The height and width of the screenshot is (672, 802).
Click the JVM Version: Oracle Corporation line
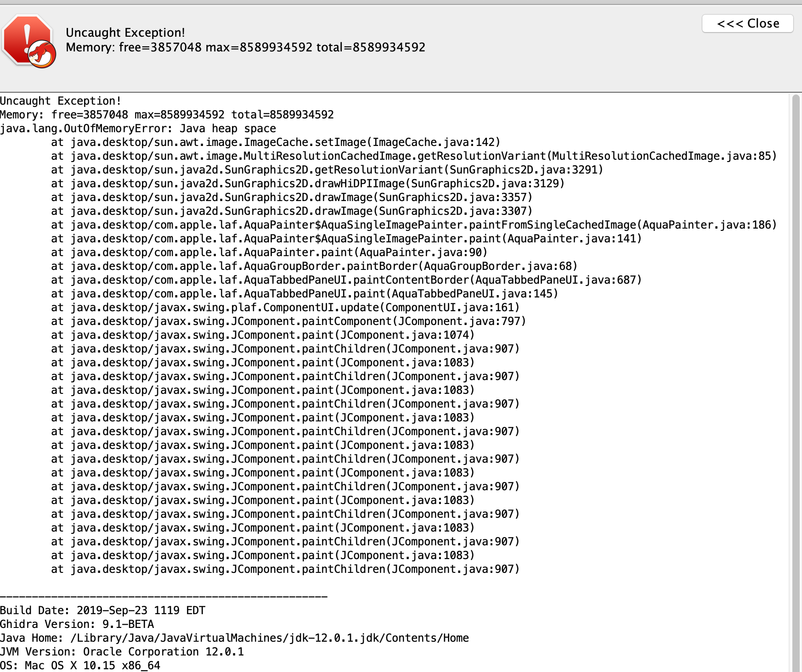pyautogui.click(x=122, y=651)
